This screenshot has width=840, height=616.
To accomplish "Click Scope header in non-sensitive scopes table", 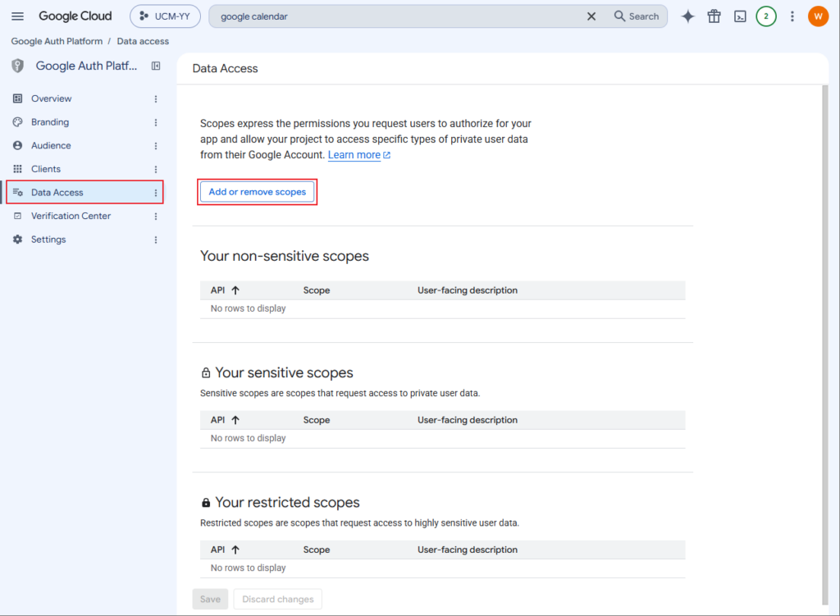I will pos(316,290).
